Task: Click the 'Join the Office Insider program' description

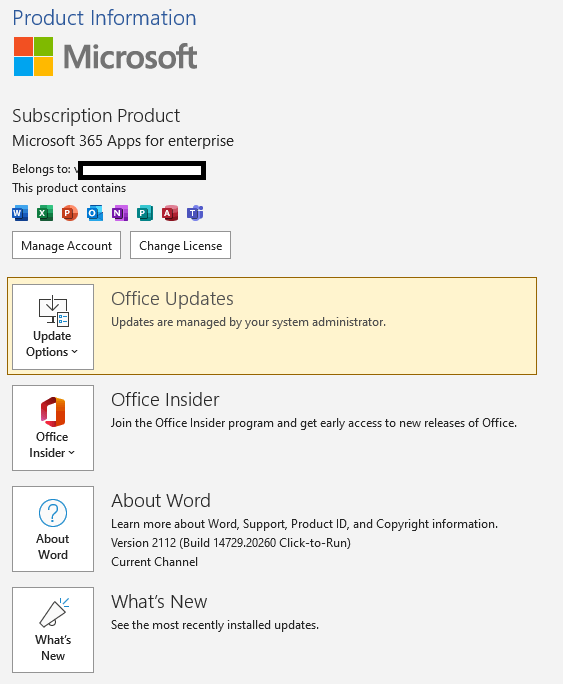Action: pos(314,423)
